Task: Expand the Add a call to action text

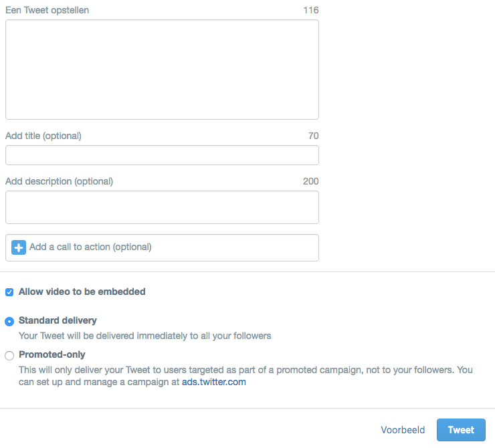Action: (90, 247)
